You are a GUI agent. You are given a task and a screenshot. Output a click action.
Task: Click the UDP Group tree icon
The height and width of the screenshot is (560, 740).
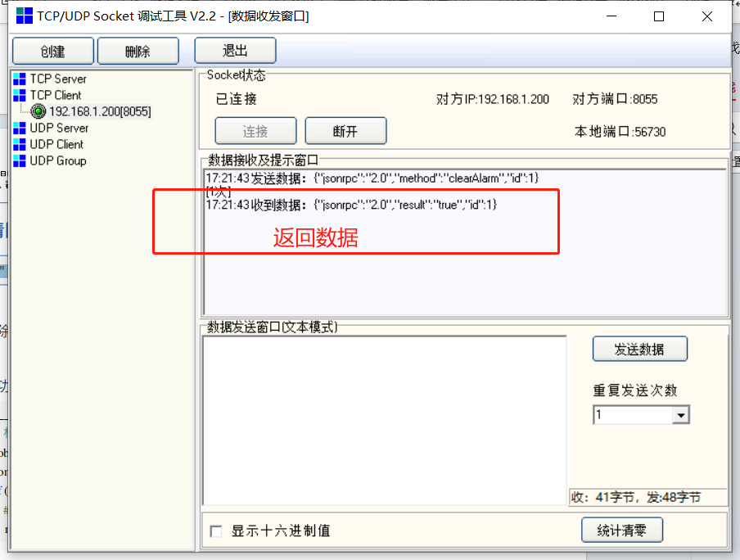(x=20, y=161)
